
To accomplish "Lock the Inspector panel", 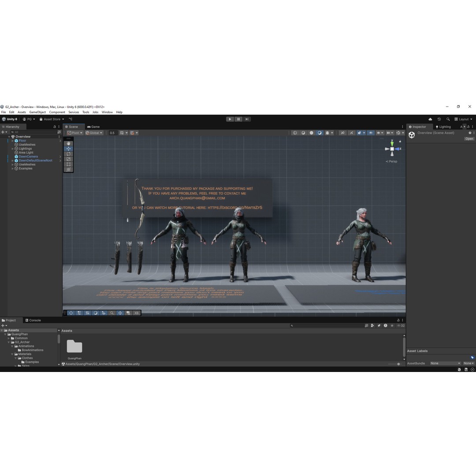I will (469, 126).
